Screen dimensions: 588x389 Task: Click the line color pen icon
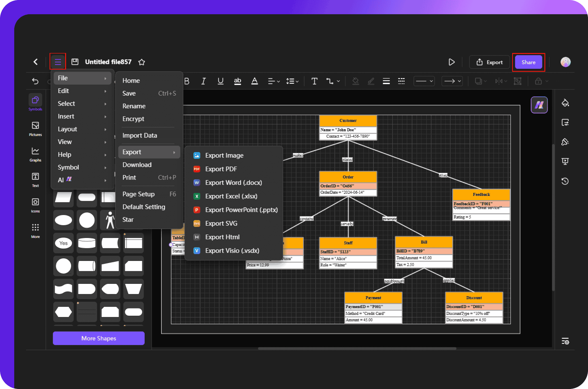point(371,81)
